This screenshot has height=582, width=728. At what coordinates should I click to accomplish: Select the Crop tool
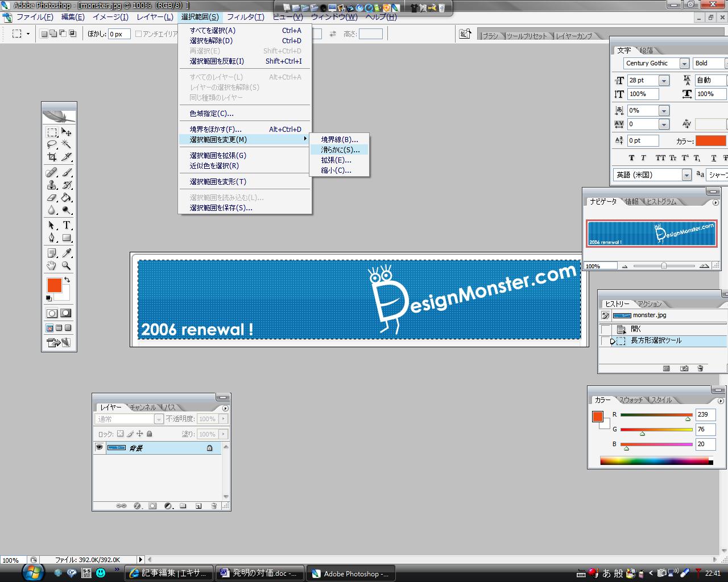point(52,157)
